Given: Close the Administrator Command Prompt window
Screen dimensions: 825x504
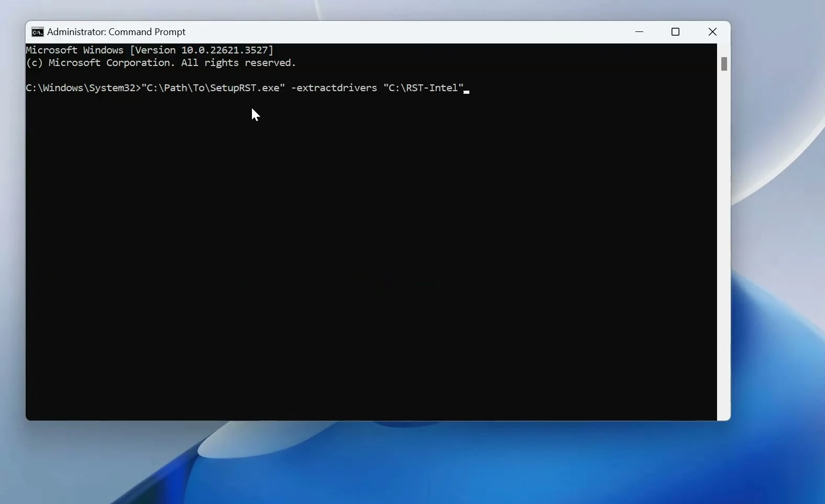Looking at the screenshot, I should tap(712, 32).
